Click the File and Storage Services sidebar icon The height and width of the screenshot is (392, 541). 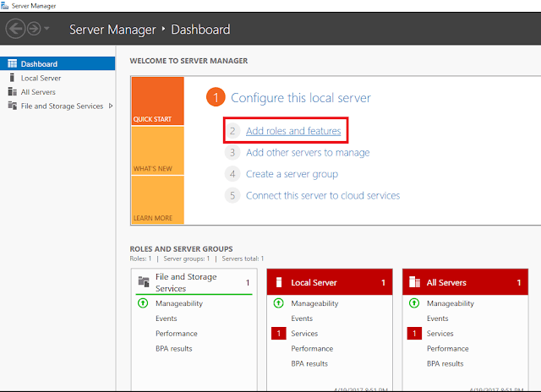coord(12,106)
